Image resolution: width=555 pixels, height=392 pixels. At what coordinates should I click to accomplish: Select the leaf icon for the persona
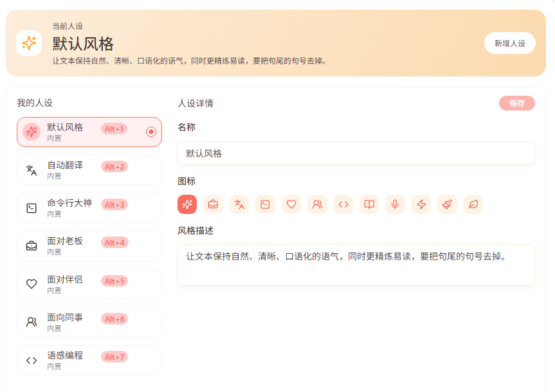[473, 204]
